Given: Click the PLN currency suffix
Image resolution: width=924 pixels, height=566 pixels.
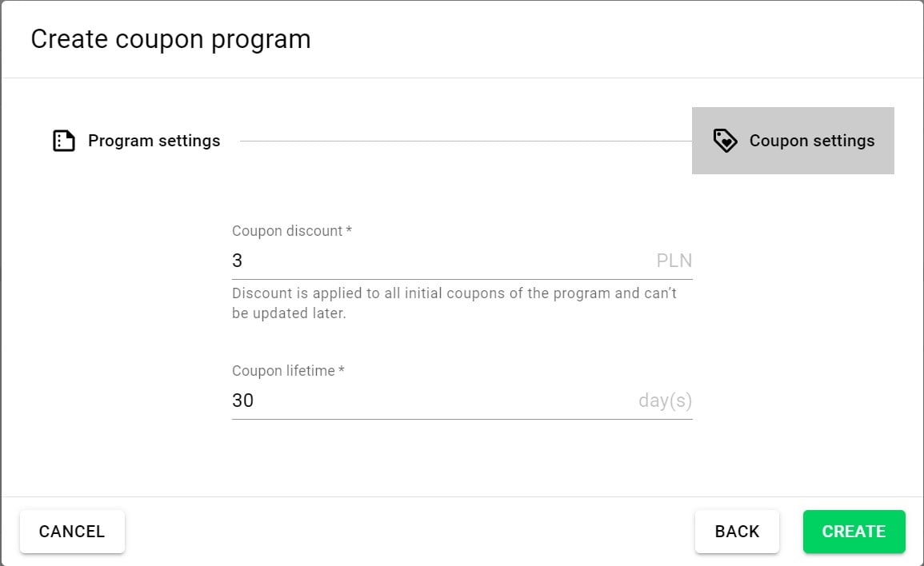Looking at the screenshot, I should [674, 261].
